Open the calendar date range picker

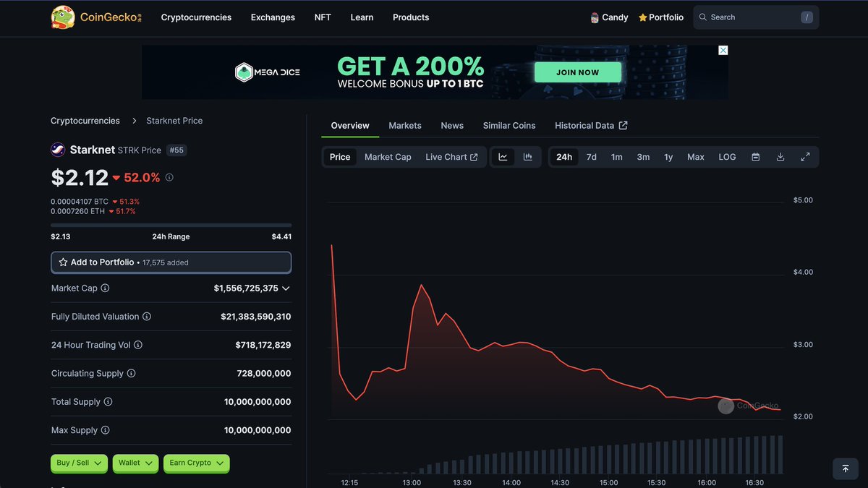pyautogui.click(x=756, y=157)
